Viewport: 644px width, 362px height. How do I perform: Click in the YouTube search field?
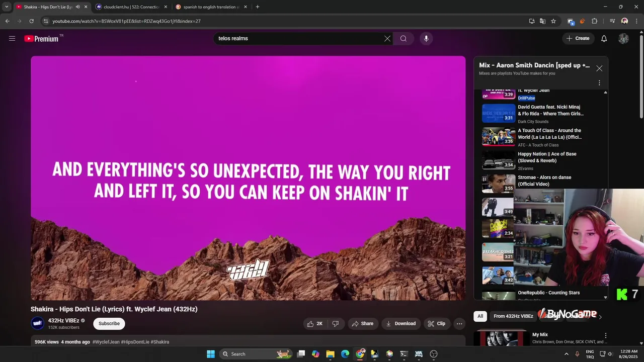click(x=299, y=38)
